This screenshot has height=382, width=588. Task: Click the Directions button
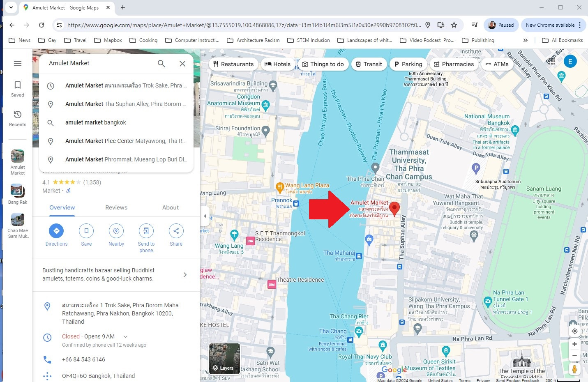56,235
